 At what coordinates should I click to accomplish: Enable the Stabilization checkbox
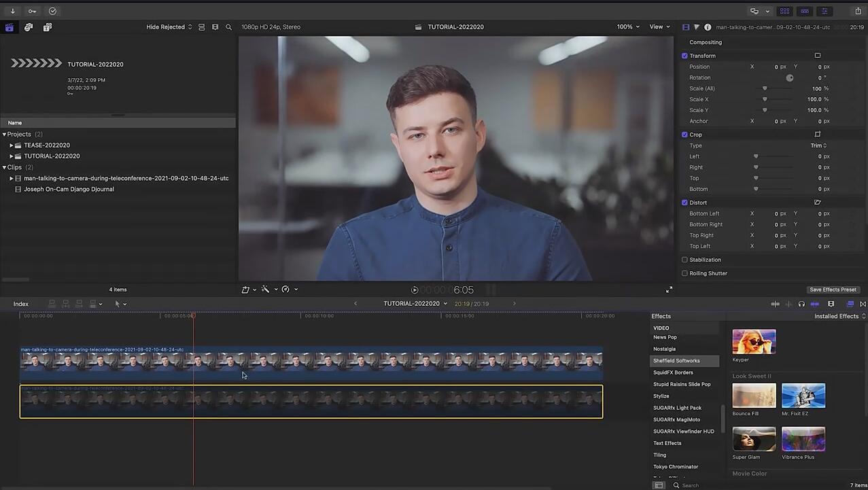(x=684, y=260)
